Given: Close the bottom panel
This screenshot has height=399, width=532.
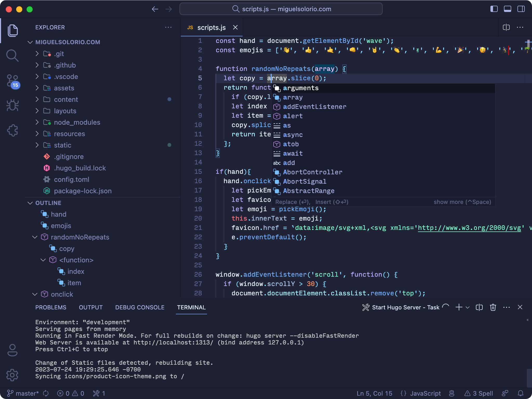Looking at the screenshot, I should [520, 307].
